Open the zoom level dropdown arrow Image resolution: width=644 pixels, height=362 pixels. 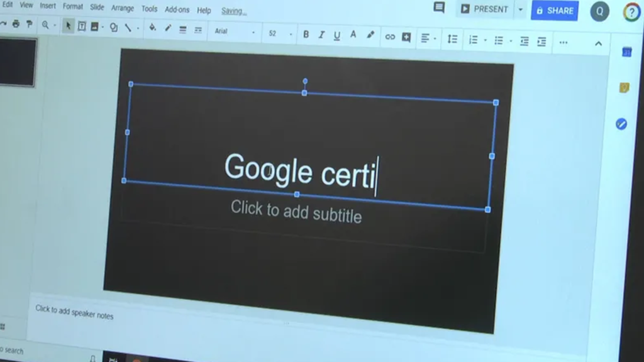[x=55, y=26]
